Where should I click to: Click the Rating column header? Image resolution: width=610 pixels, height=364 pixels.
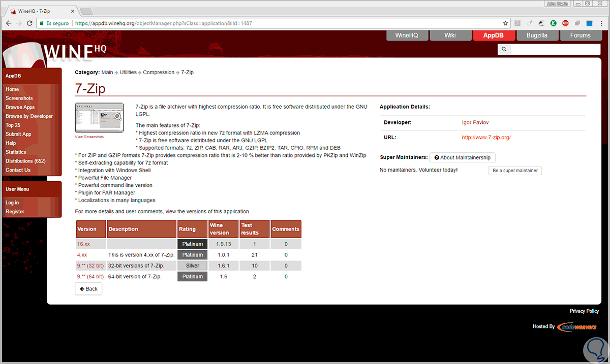[x=193, y=229]
